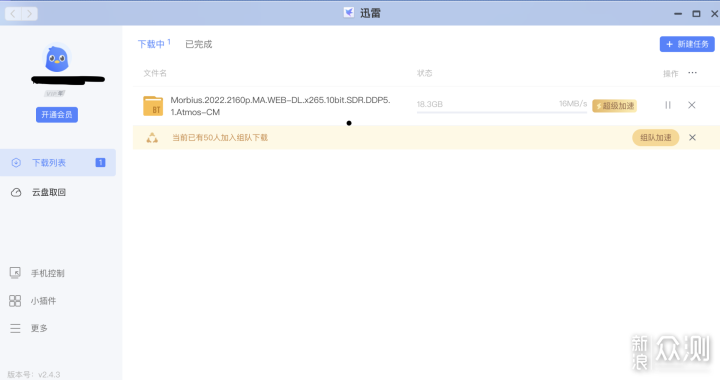720x380 pixels.
Task: Click the blue bird user avatar
Action: 57,58
